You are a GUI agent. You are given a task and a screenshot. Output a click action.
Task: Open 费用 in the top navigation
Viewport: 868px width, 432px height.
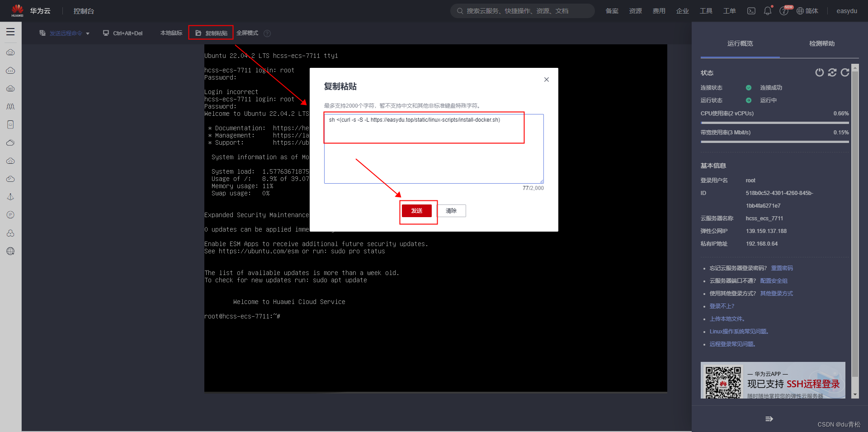(x=659, y=11)
